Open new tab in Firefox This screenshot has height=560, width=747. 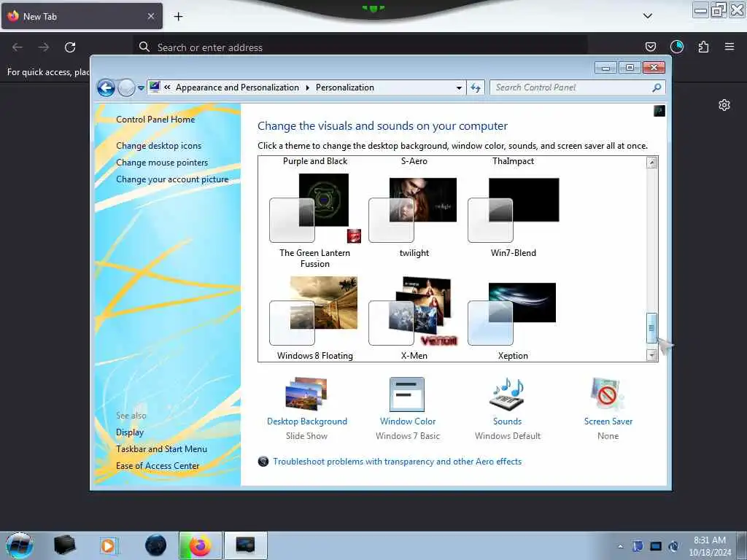178,16
